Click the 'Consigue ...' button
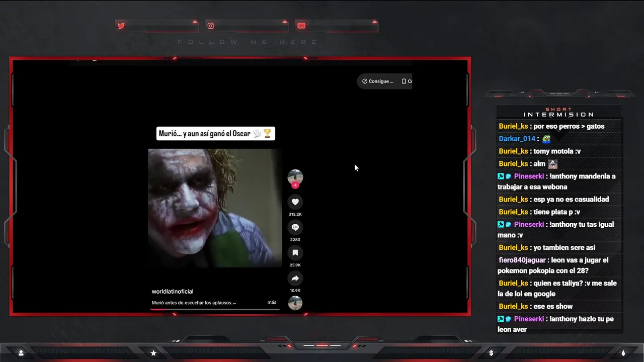 378,81
